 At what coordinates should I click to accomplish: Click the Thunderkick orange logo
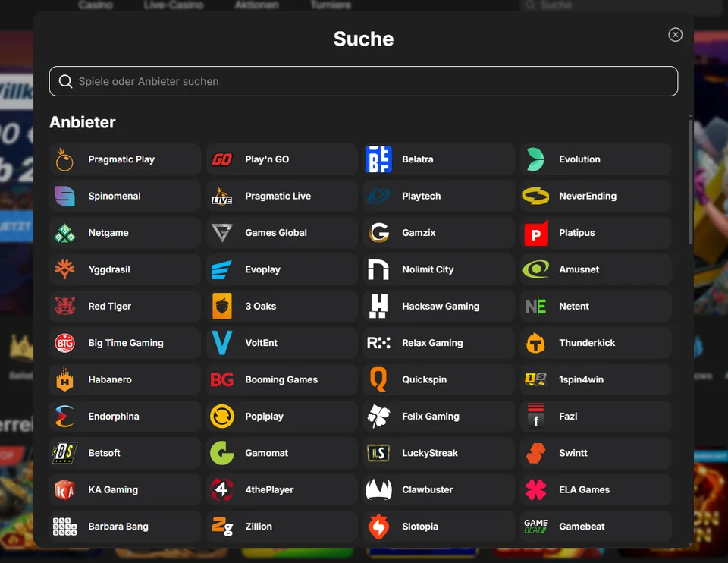click(535, 343)
